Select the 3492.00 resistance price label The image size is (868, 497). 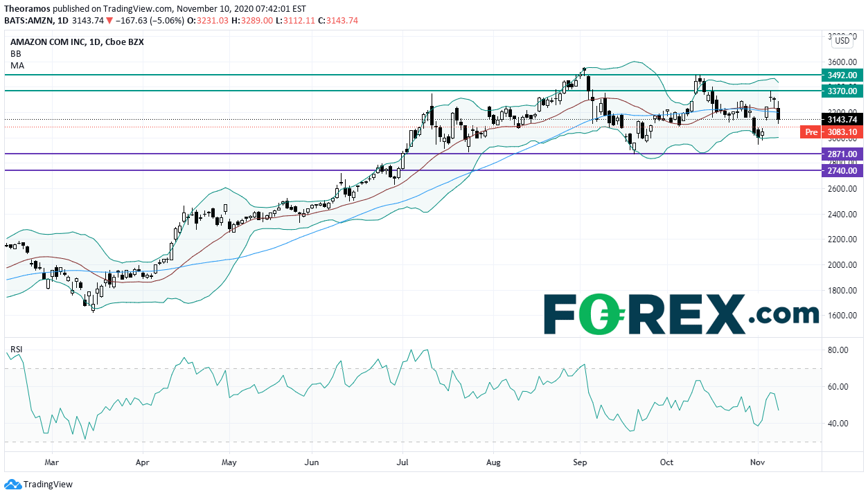pos(840,75)
